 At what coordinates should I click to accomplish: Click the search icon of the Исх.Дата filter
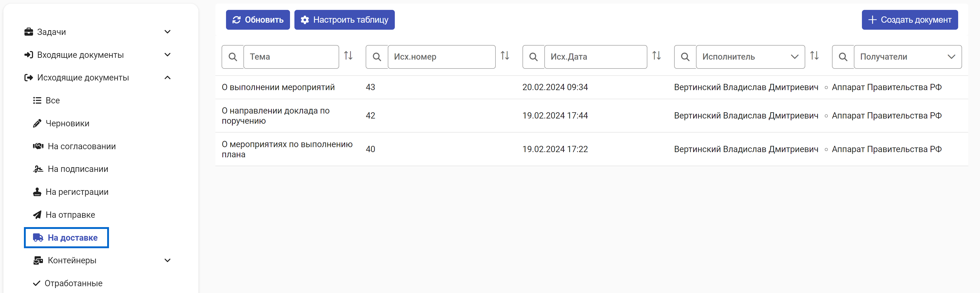coord(534,57)
